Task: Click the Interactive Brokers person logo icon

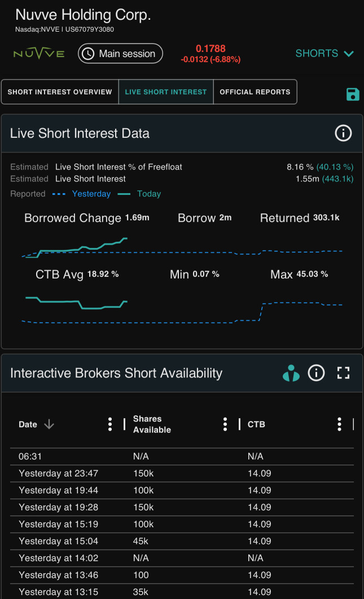Action: coord(291,373)
